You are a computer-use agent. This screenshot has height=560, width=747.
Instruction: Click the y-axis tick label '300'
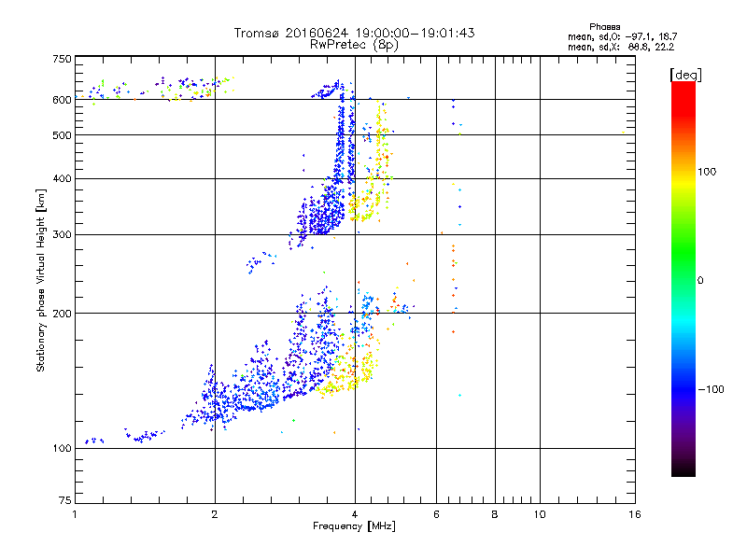63,235
